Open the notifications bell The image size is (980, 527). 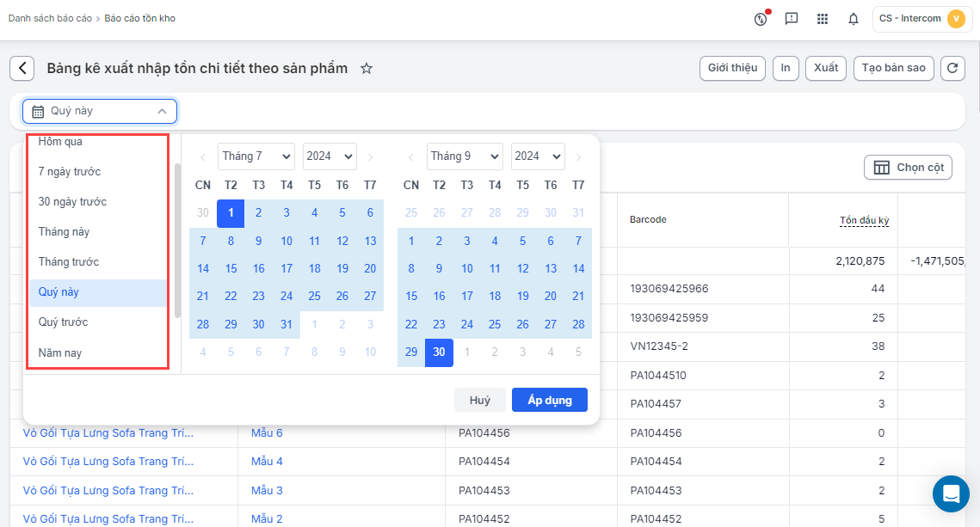coord(854,19)
